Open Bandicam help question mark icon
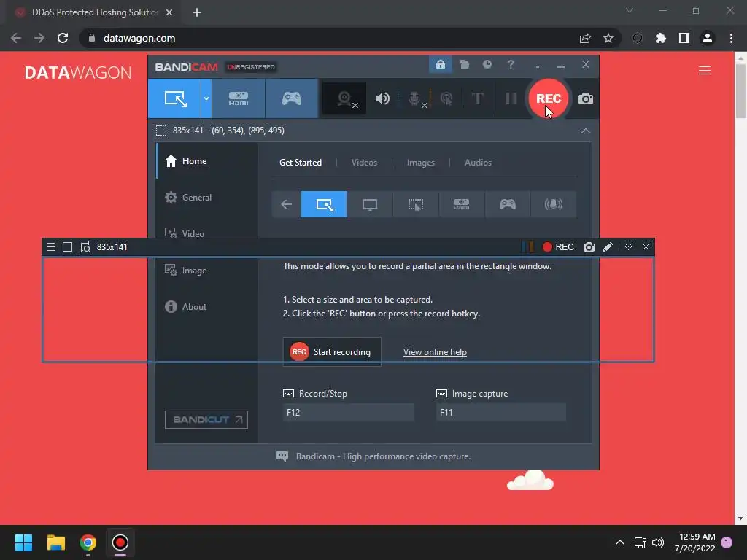 point(511,64)
